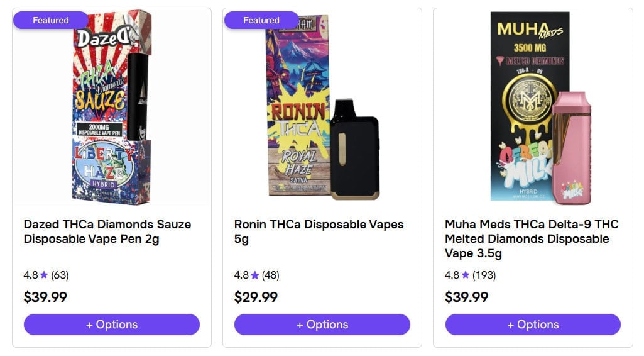Screen dimensions: 644x356
Task: Click the $39.99 price on the Dazed card
Action: pos(45,298)
